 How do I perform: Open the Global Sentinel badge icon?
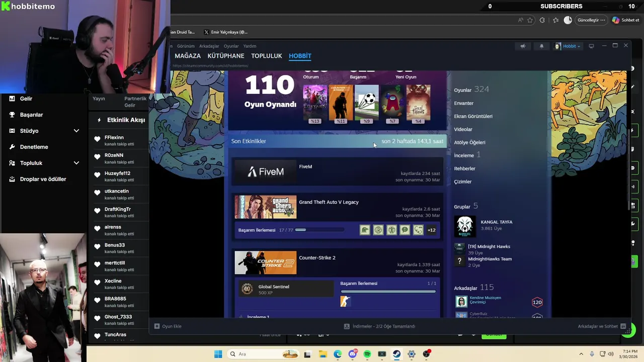pos(247,289)
